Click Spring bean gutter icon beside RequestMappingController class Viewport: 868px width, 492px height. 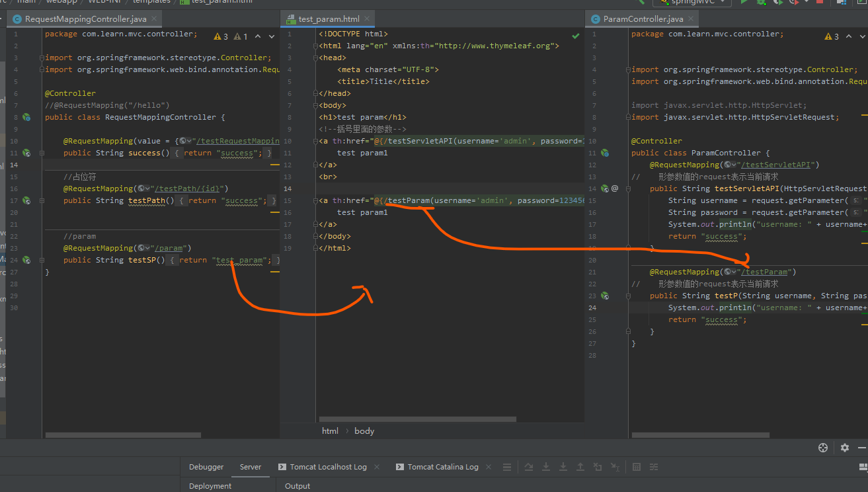tap(26, 117)
